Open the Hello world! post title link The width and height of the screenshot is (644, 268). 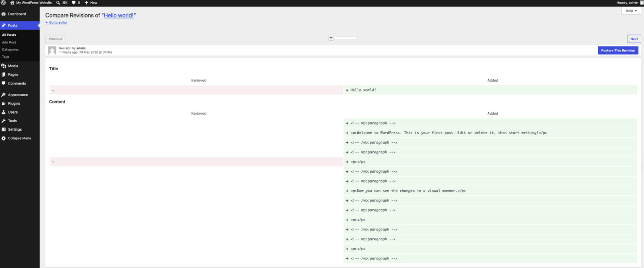click(x=119, y=15)
